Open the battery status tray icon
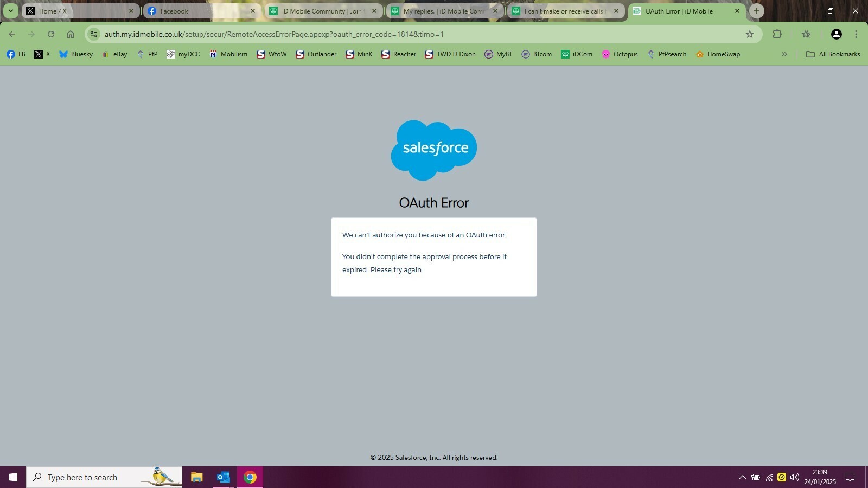Image resolution: width=868 pixels, height=488 pixels. coord(755,477)
